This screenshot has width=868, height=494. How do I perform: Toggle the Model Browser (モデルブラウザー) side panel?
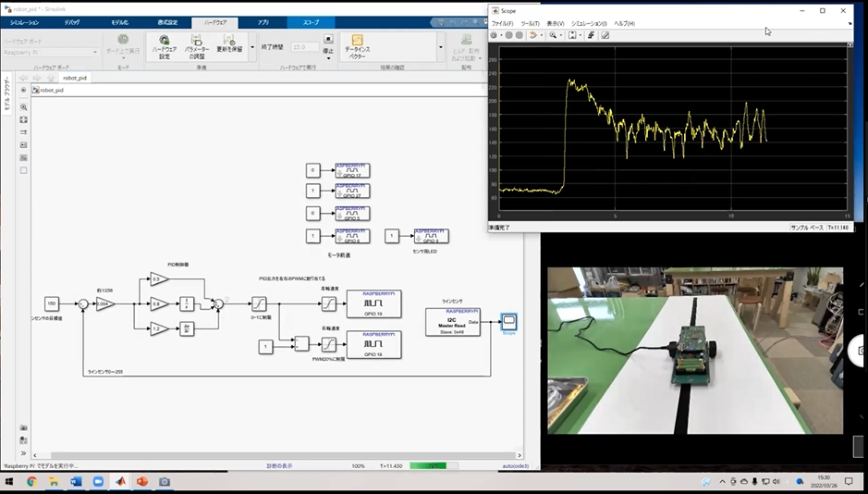click(7, 94)
